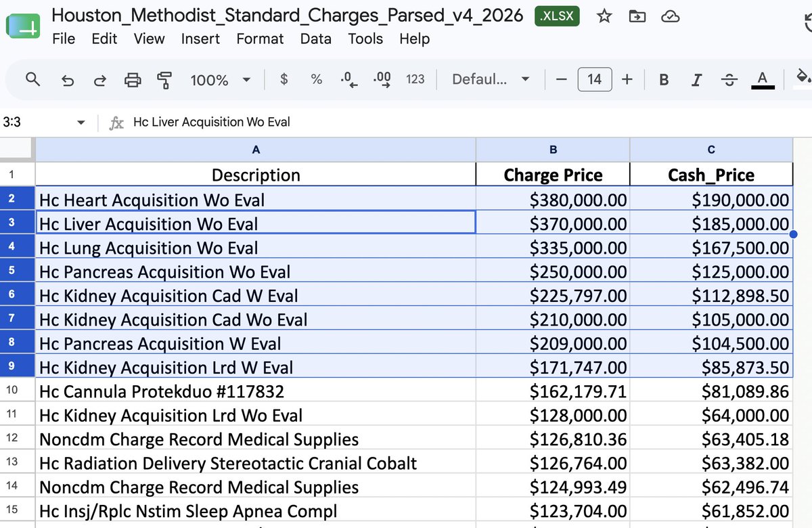Click the font size field 14

[595, 79]
